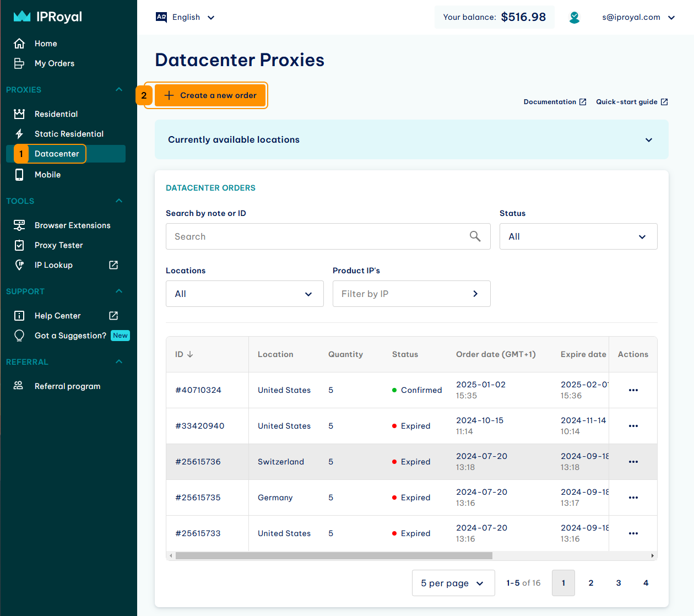Click the My Orders icon
Image resolution: width=694 pixels, height=616 pixels.
[x=19, y=63]
